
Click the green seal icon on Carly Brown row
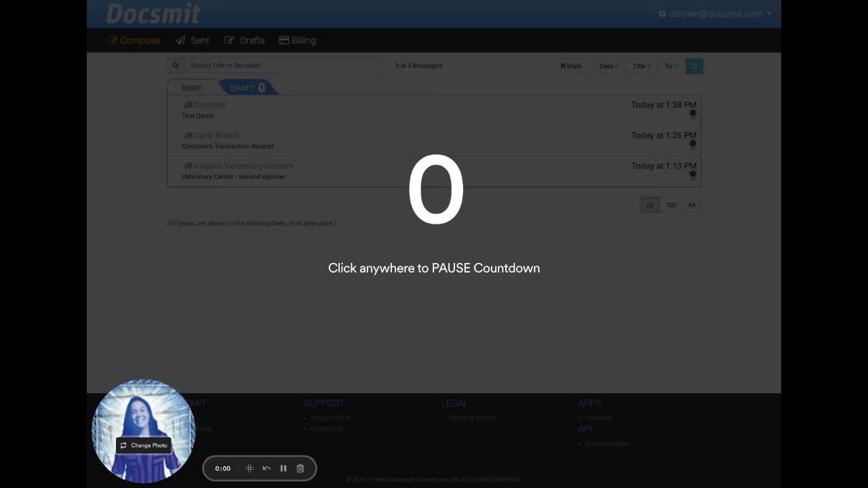coord(693,145)
